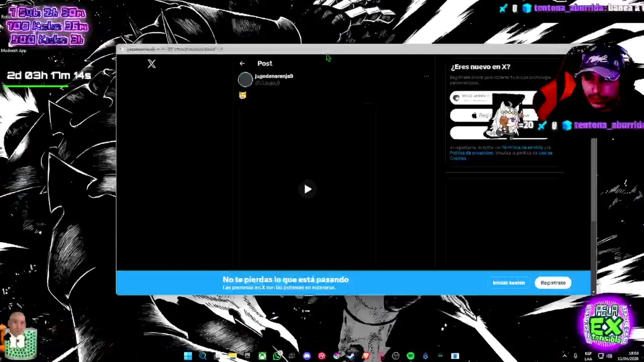644x362 pixels.
Task: Open WhatsApp from the taskbar
Action: 277,356
